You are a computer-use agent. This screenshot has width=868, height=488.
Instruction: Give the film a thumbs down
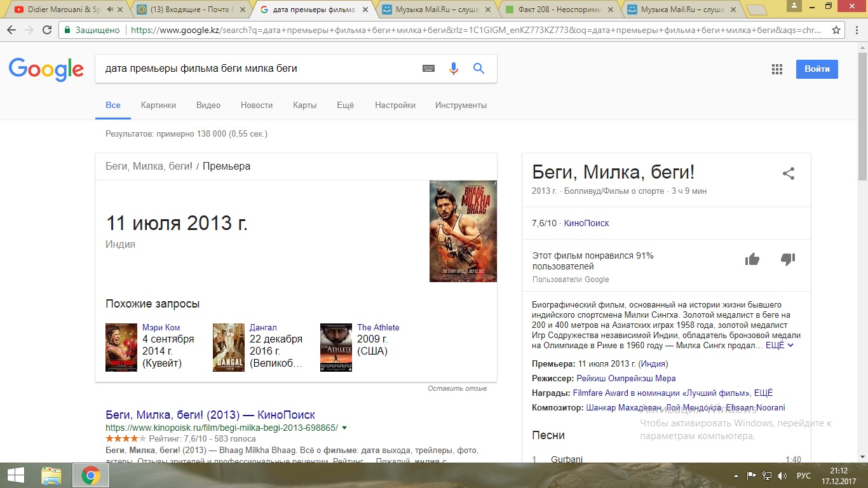click(x=788, y=259)
